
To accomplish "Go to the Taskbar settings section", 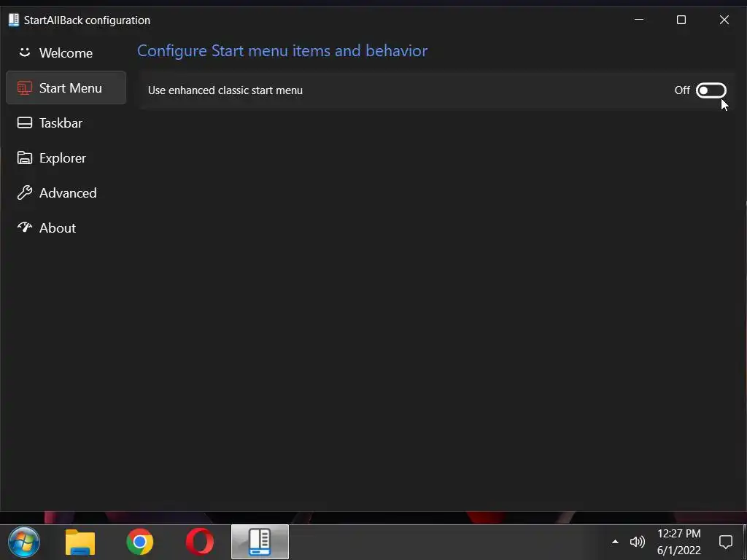I will [66, 122].
